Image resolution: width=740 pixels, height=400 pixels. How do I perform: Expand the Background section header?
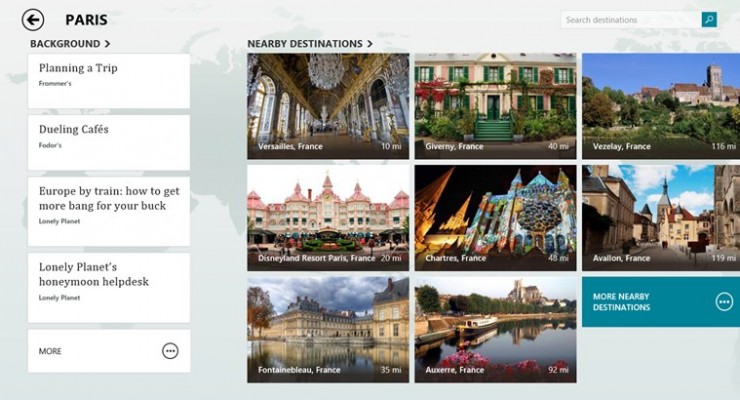70,44
